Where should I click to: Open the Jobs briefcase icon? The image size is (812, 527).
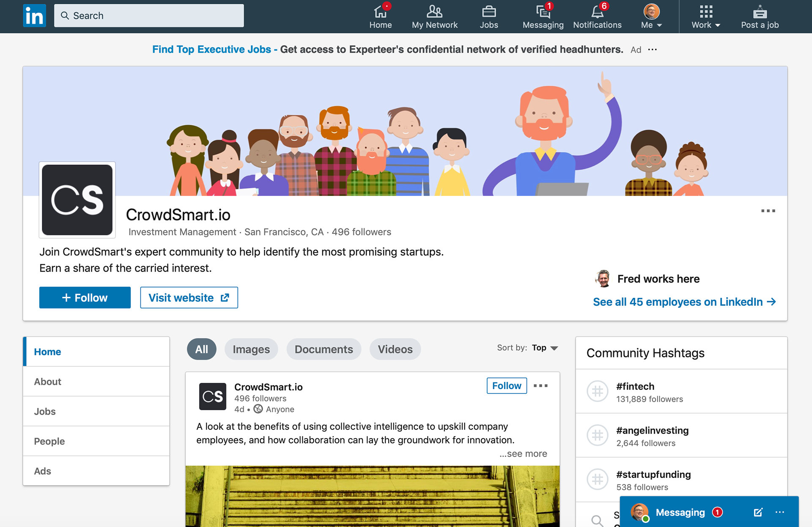click(x=488, y=12)
